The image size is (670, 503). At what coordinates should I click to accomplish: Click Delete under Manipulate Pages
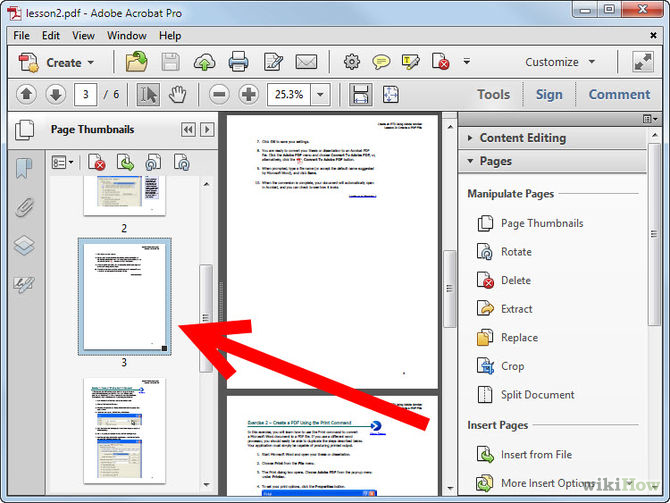point(504,280)
